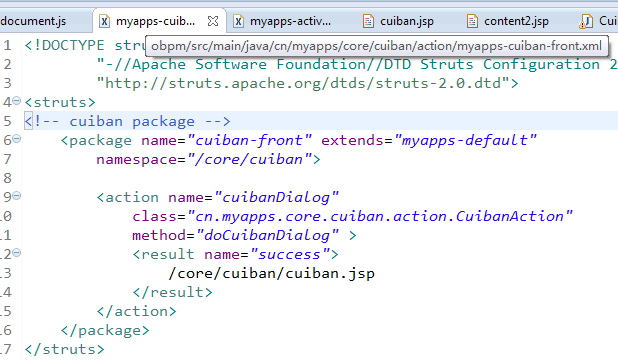Click the closing </action> tag
This screenshot has width=618, height=360.
coord(137,311)
